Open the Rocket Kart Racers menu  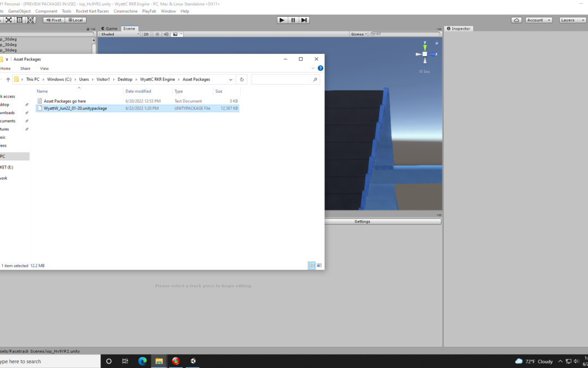pos(92,11)
